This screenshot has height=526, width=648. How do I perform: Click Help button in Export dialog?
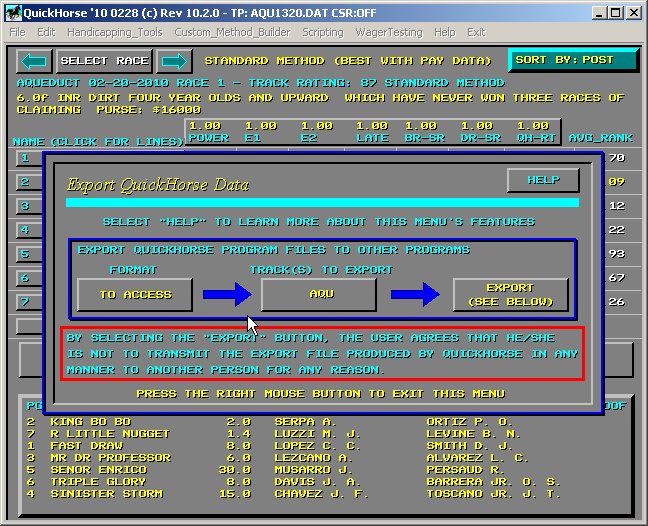pos(542,180)
